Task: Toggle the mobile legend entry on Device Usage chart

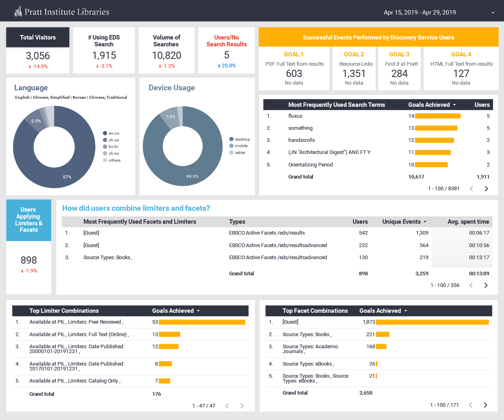Action: [241, 146]
